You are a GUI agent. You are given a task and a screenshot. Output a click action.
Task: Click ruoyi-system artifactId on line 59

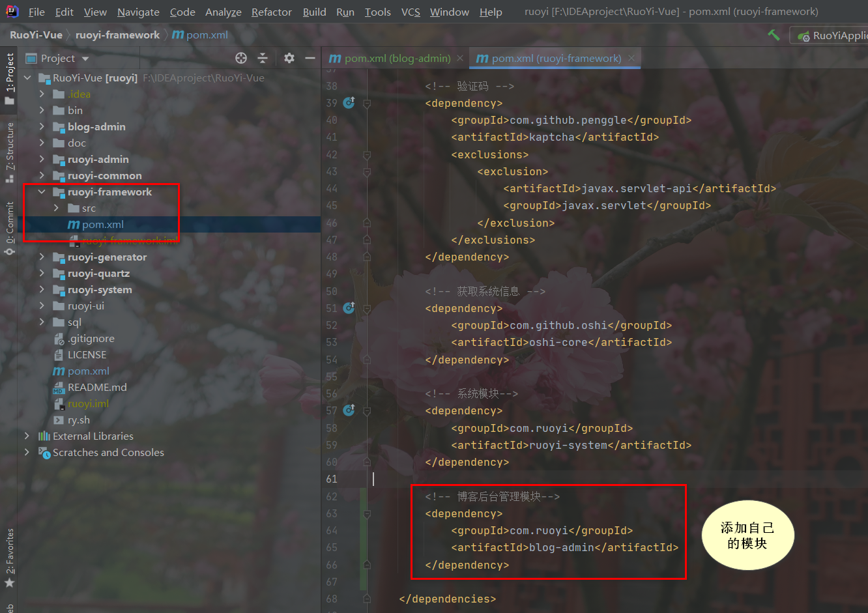point(568,446)
